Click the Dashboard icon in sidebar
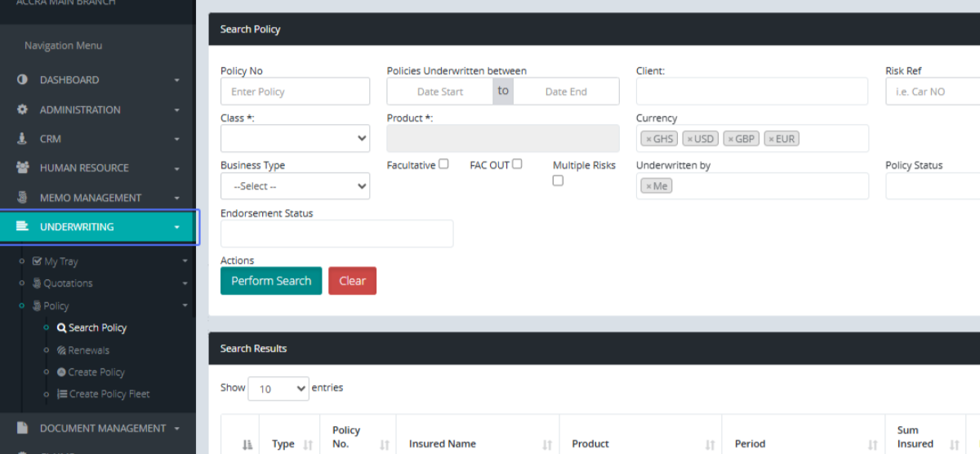This screenshot has height=454, width=980. click(23, 80)
